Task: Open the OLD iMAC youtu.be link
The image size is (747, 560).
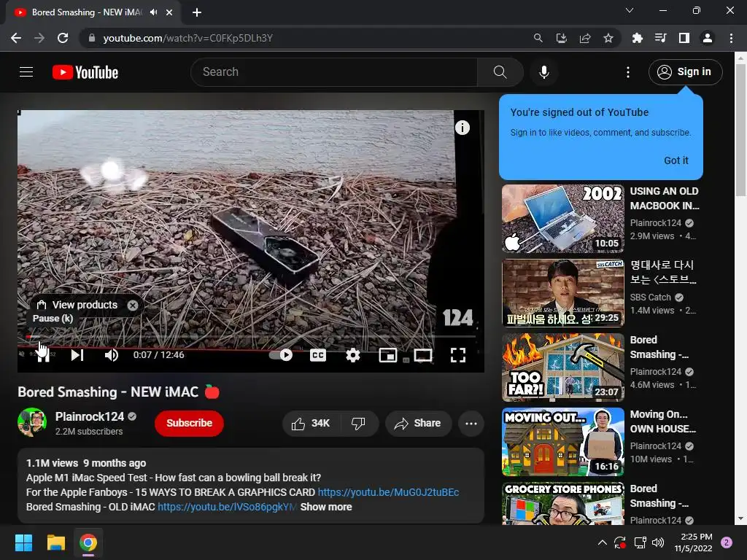Action: tap(227, 507)
